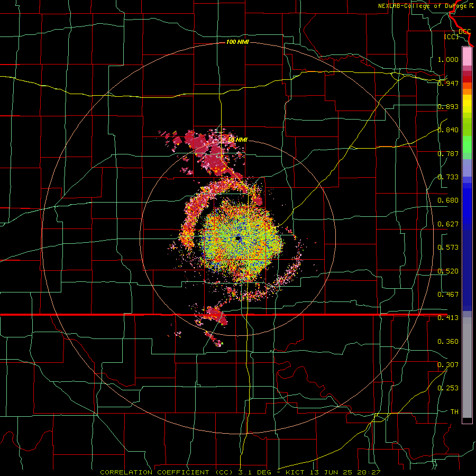Pick the light pink top color bar segment
476x476 pixels.
467,56
